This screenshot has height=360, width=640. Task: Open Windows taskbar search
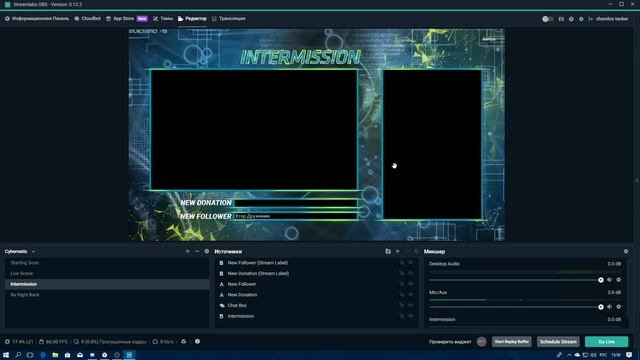point(18,355)
